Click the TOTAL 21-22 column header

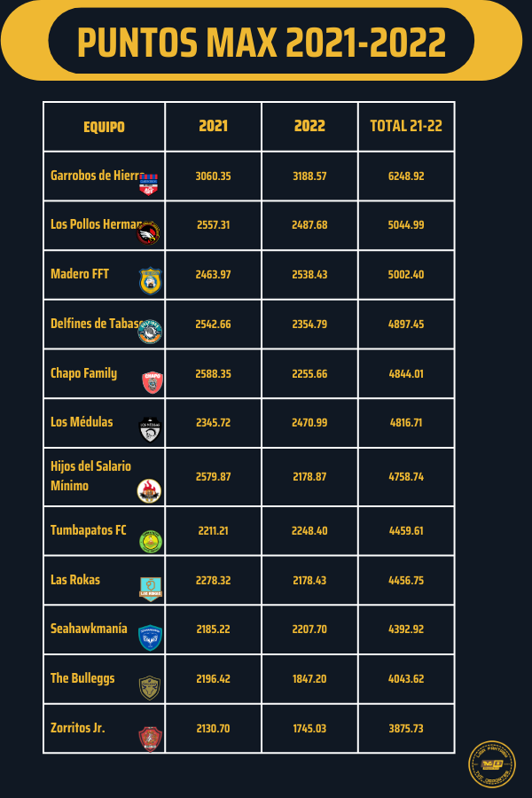coord(406,126)
